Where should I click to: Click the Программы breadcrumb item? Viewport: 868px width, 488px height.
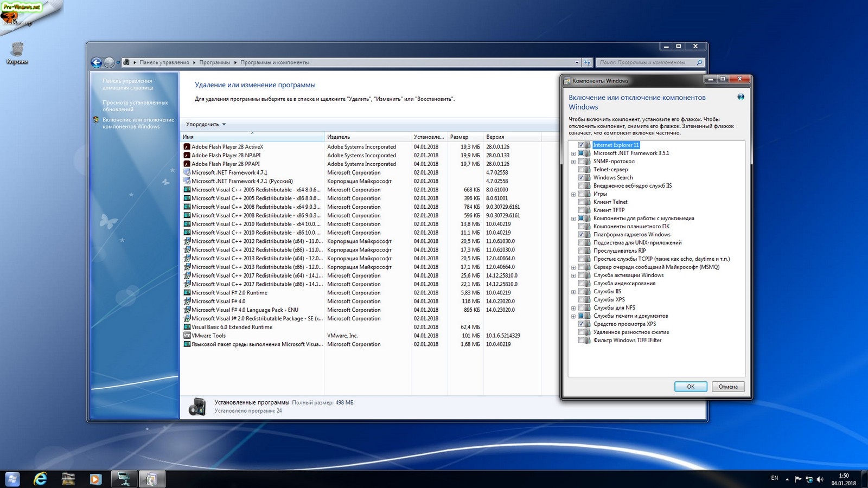[x=214, y=62]
